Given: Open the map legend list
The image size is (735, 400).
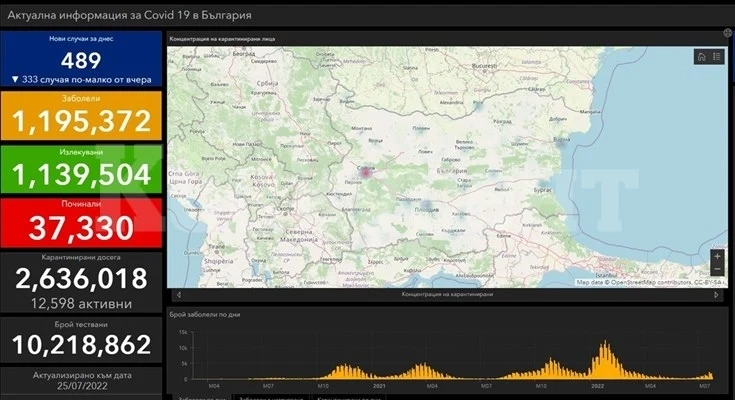Looking at the screenshot, I should (x=716, y=57).
